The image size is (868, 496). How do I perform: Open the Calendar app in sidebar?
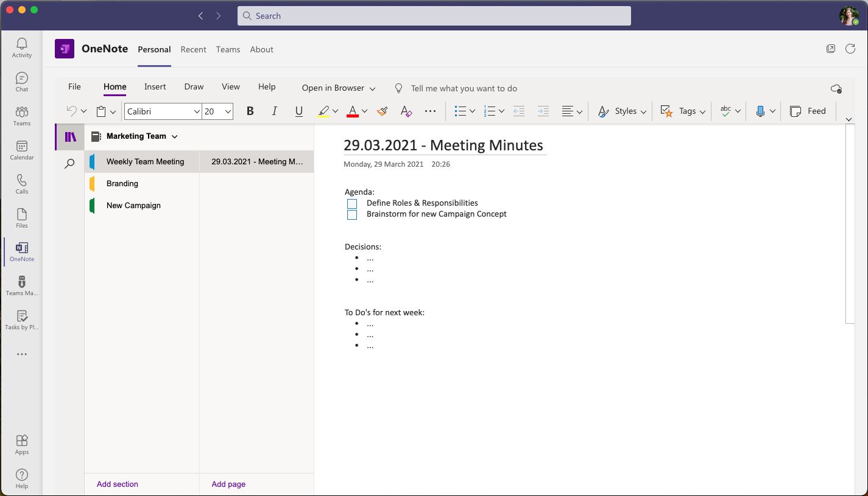point(22,150)
